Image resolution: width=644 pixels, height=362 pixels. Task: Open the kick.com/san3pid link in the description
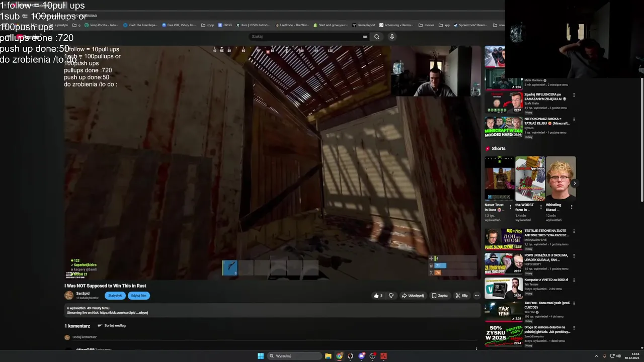(x=117, y=313)
